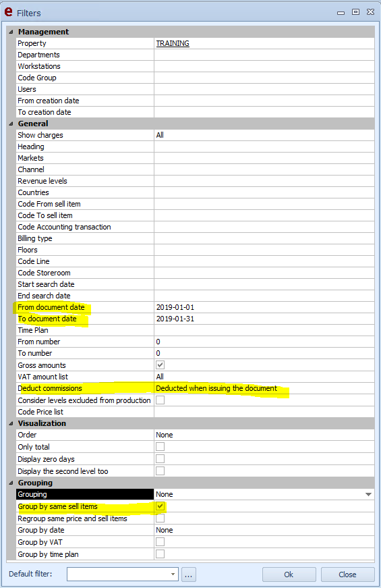The width and height of the screenshot is (381, 588).
Task: Click the red 'e' application icon
Action: point(8,12)
